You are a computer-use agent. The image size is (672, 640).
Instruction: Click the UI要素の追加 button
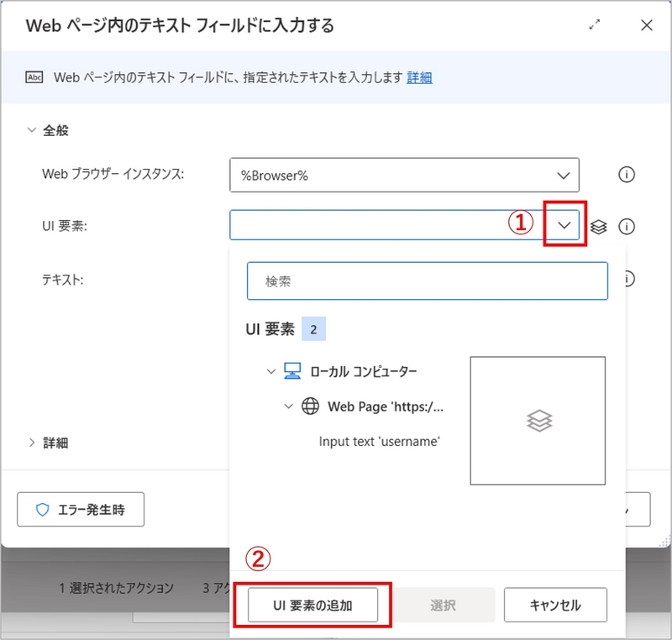[x=312, y=604]
